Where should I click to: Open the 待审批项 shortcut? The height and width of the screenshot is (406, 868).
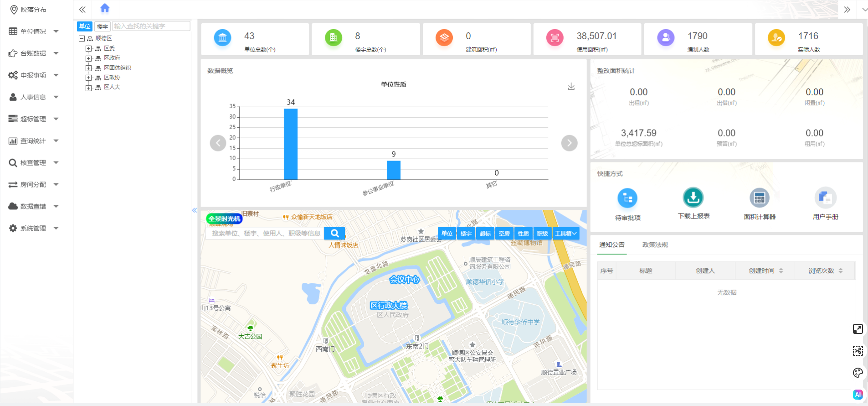click(x=627, y=205)
